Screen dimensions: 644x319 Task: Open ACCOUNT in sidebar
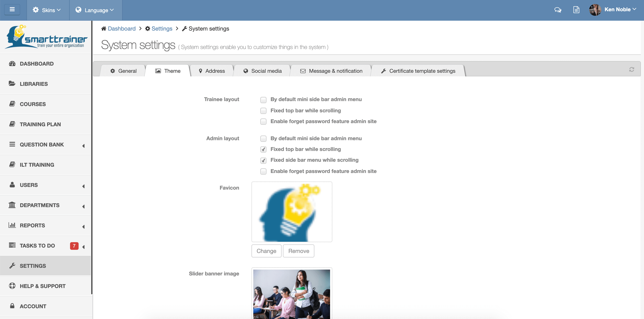tap(46, 306)
